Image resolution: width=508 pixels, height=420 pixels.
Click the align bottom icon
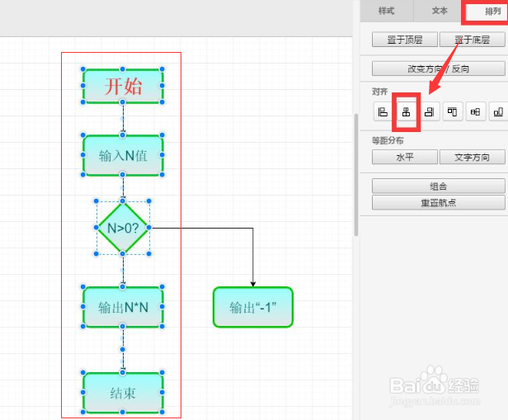point(498,111)
